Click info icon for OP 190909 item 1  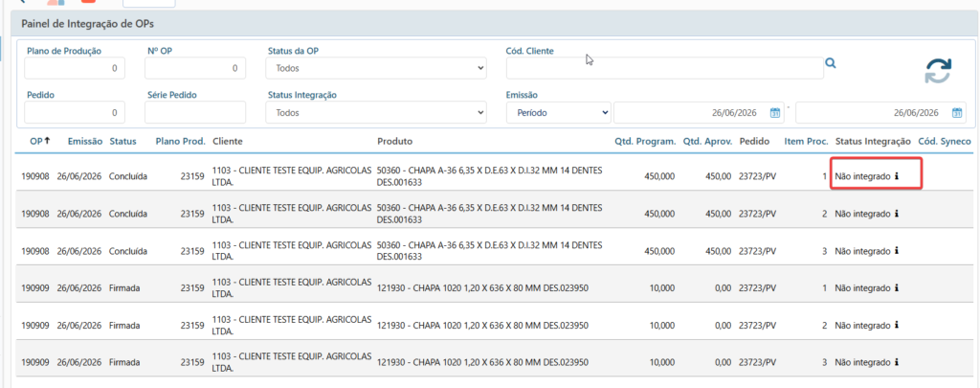897,287
